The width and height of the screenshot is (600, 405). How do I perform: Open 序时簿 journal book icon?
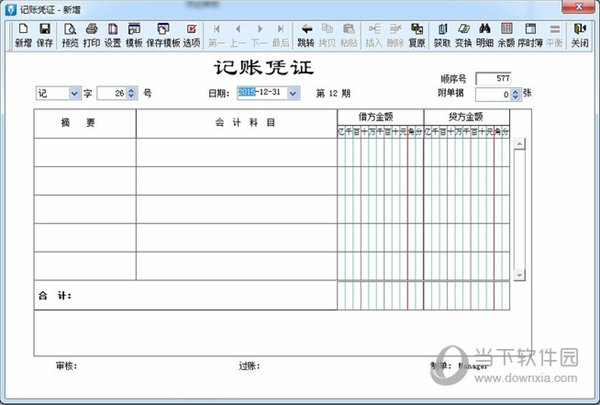click(x=530, y=34)
